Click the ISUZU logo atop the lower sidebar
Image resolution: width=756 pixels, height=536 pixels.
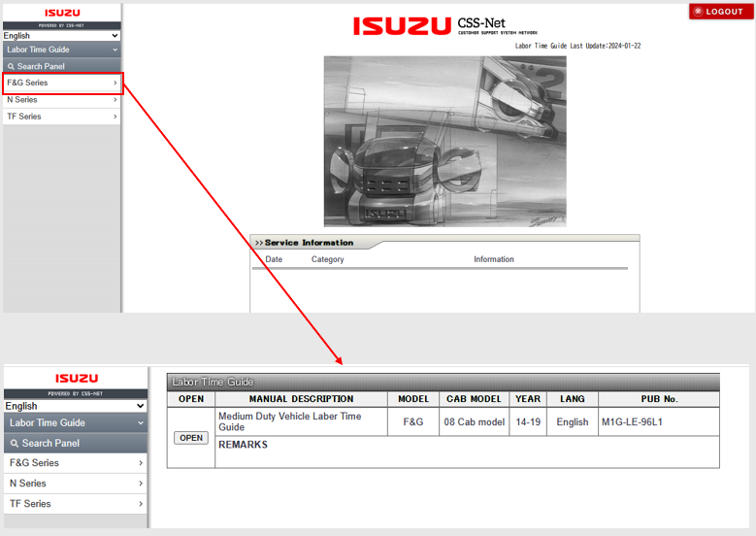click(76, 379)
